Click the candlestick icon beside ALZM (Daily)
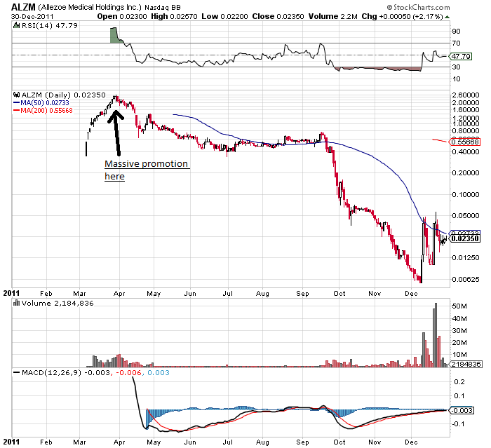 pos(15,95)
